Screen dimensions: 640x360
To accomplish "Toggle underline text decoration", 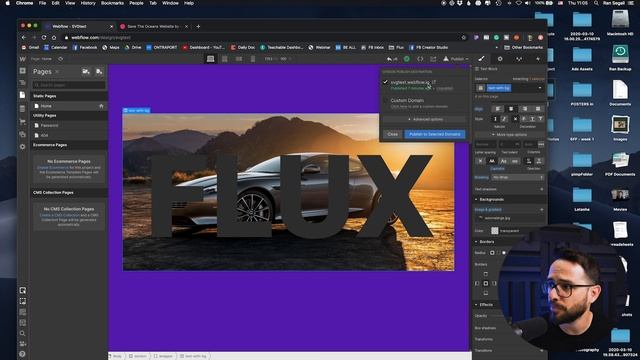I will coord(532,119).
